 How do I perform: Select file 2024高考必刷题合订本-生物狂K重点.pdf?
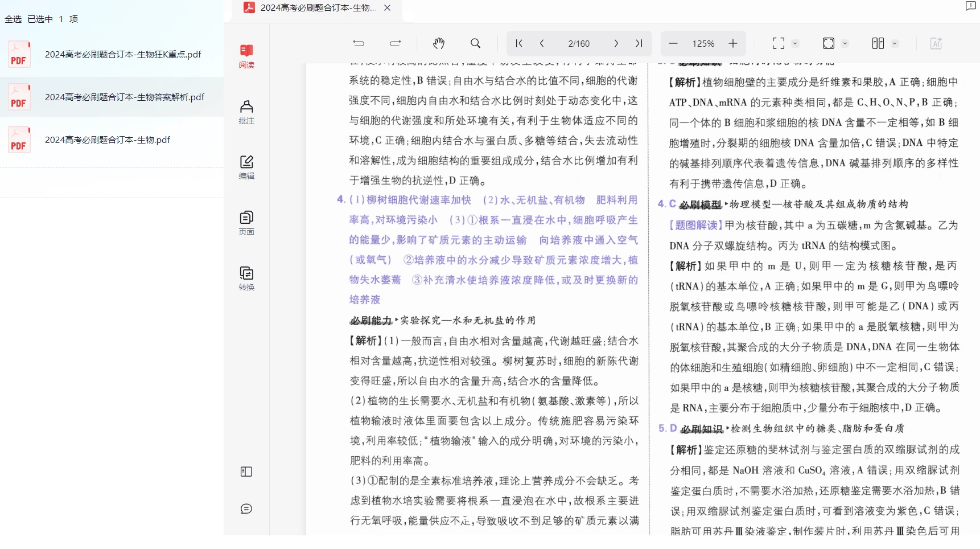[x=112, y=54]
